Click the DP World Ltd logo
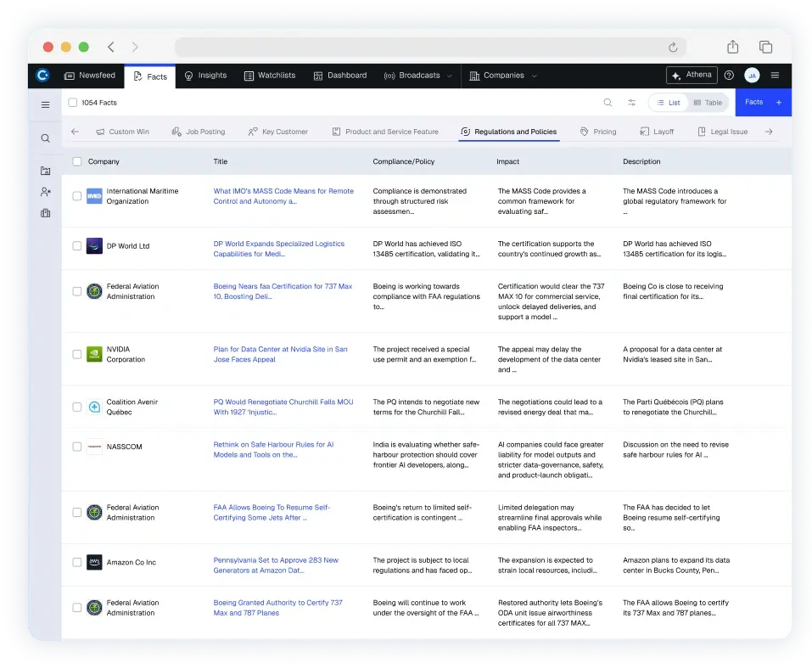The width and height of the screenshot is (812, 669). click(94, 245)
